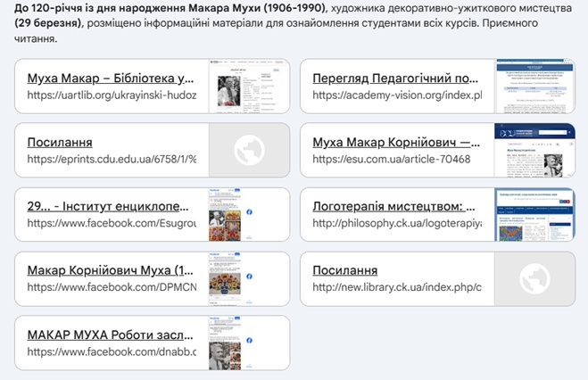Click 'Посилання' title above the new.library.ck.ua URL
This screenshot has height=380, width=588.
[344, 270]
